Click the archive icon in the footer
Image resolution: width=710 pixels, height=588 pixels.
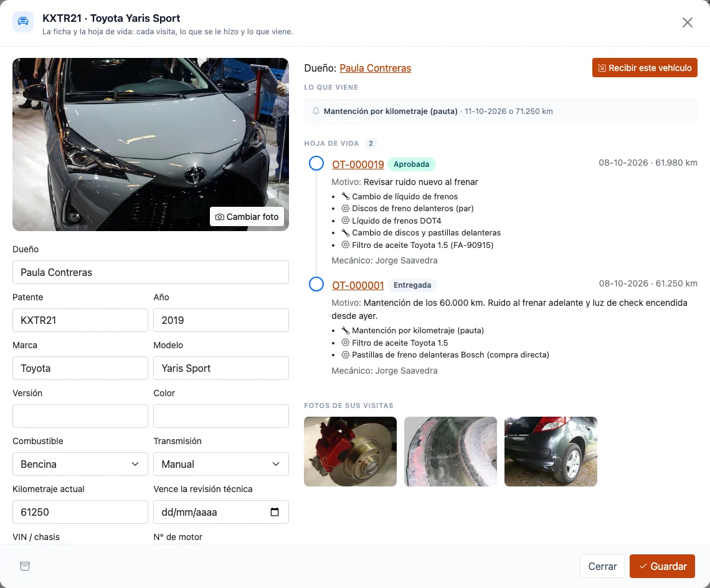[x=25, y=566]
